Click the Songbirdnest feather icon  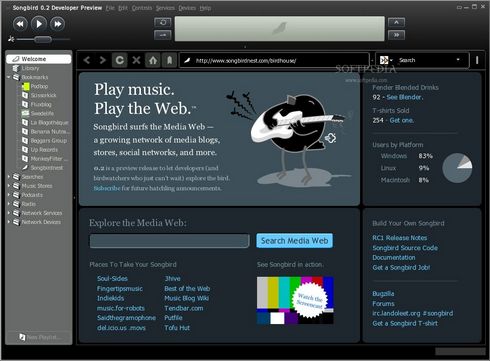tap(25, 167)
